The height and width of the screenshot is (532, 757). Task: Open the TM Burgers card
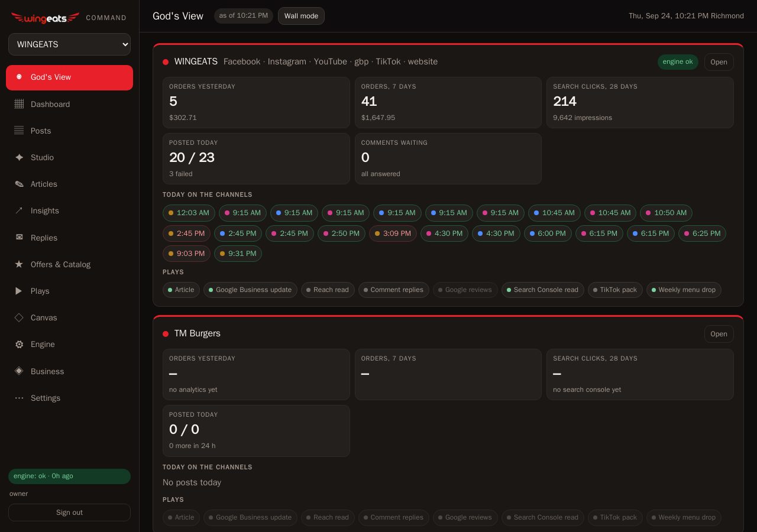click(x=719, y=334)
